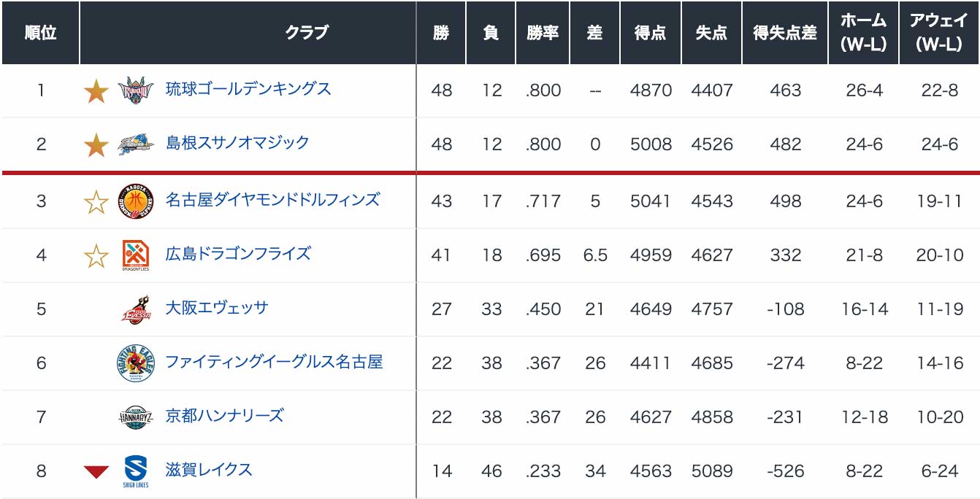Click the 勝率 column header
This screenshot has height=499, width=980.
pos(543,33)
